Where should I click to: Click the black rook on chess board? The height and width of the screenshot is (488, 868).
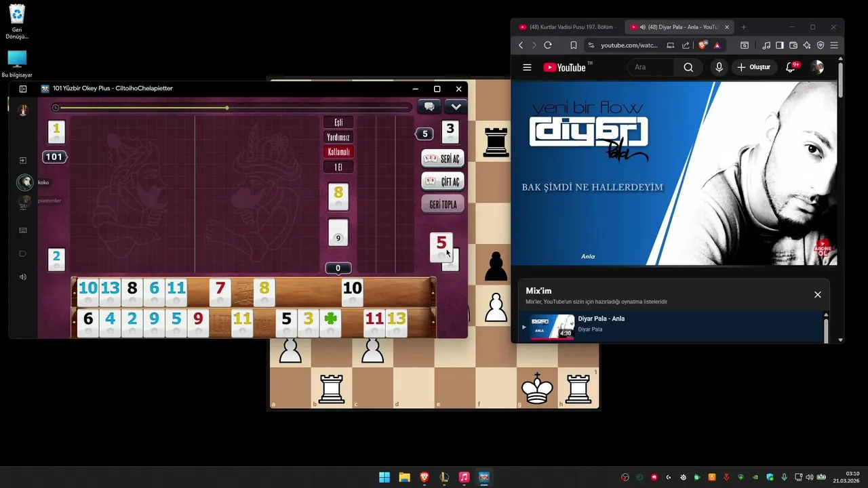[x=496, y=142]
